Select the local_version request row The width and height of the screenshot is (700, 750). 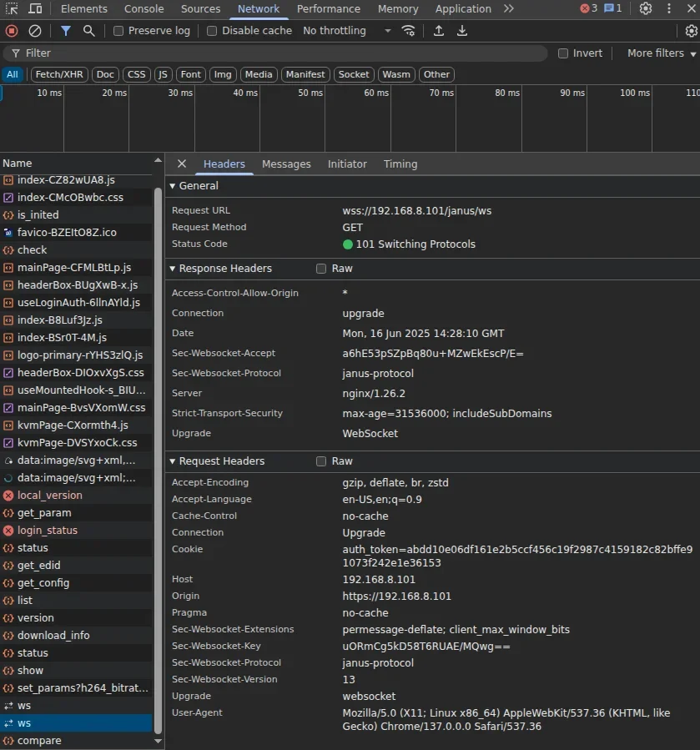[x=77, y=496]
